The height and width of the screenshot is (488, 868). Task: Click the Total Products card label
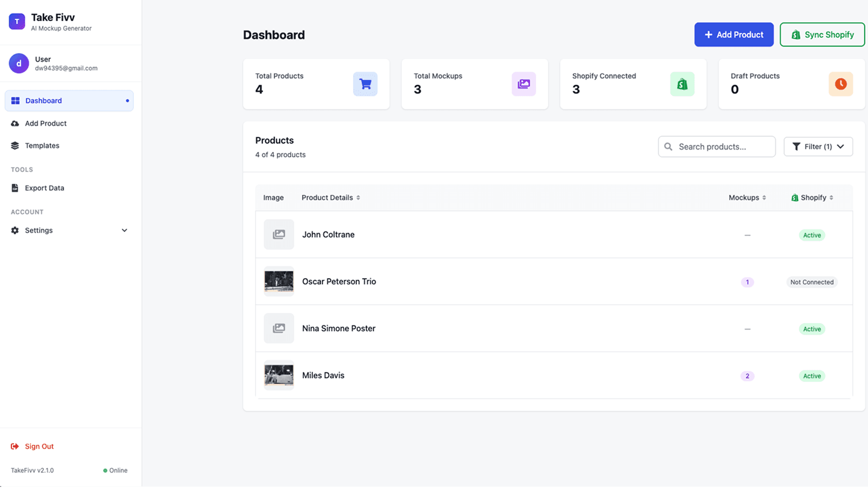(279, 76)
